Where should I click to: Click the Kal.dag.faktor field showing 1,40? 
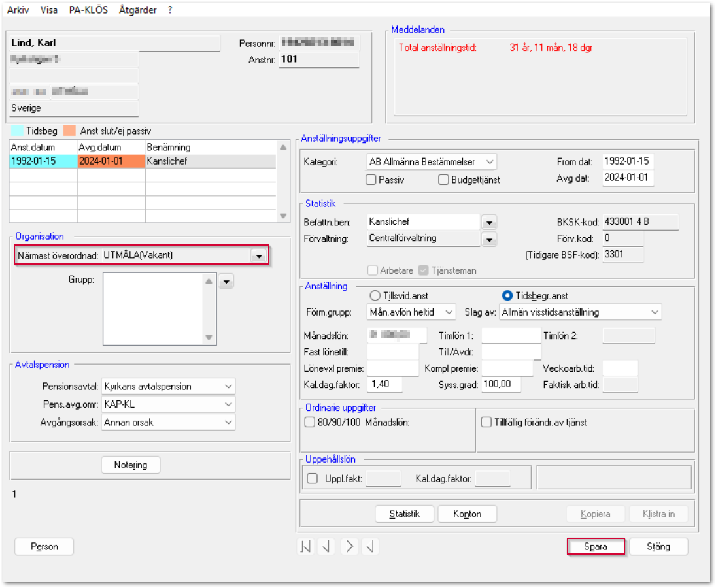tap(384, 384)
